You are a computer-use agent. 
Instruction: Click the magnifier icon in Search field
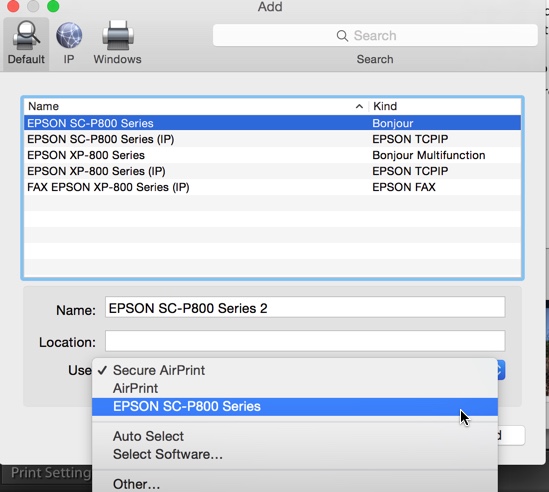(342, 35)
